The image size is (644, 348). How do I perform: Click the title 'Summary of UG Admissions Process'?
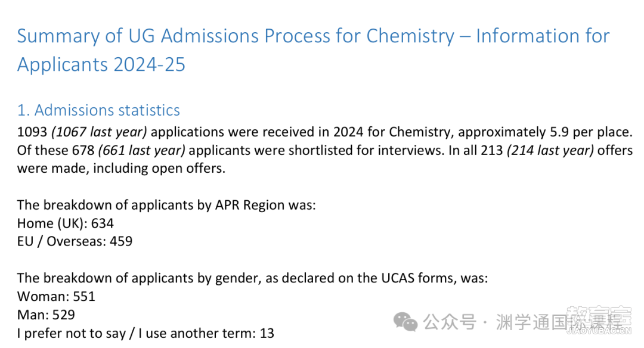click(x=172, y=36)
